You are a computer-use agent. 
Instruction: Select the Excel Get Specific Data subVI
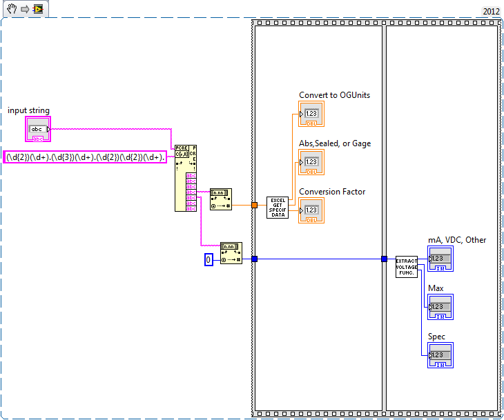click(278, 207)
